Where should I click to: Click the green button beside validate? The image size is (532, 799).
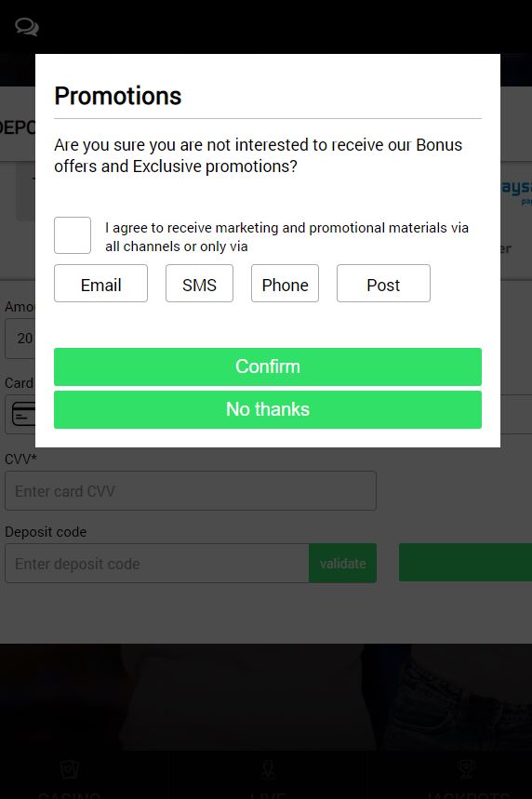465,562
